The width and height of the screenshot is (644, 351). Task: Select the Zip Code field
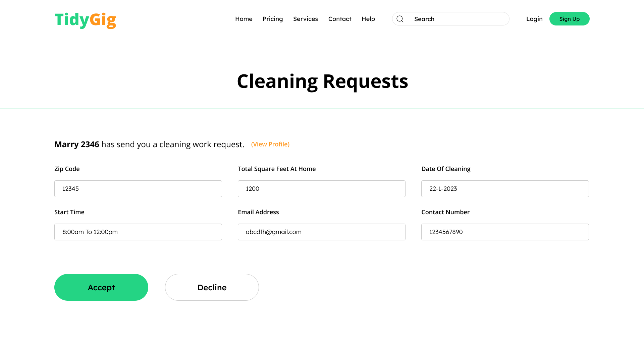click(138, 189)
